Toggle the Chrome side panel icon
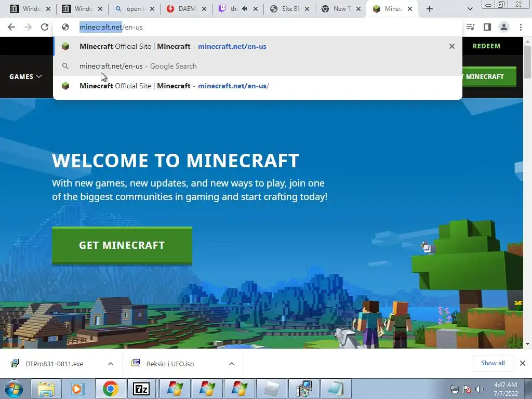The height and width of the screenshot is (399, 532). [487, 27]
